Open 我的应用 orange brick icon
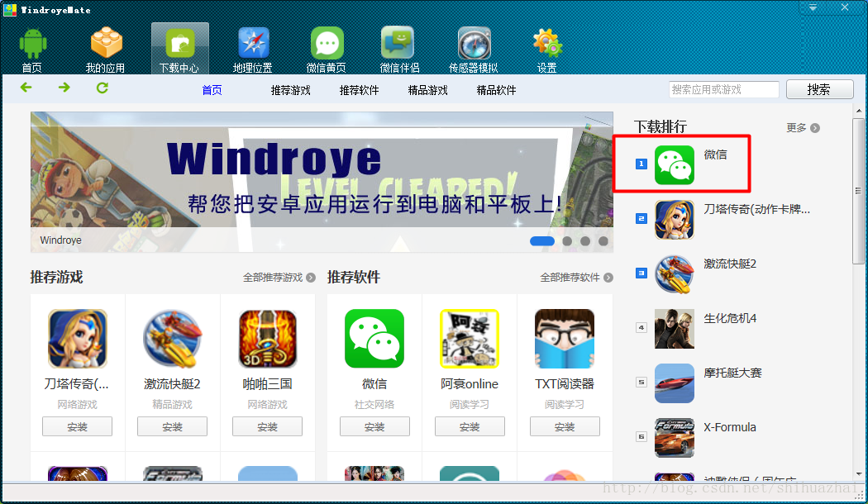The height and width of the screenshot is (504, 868). (106, 43)
